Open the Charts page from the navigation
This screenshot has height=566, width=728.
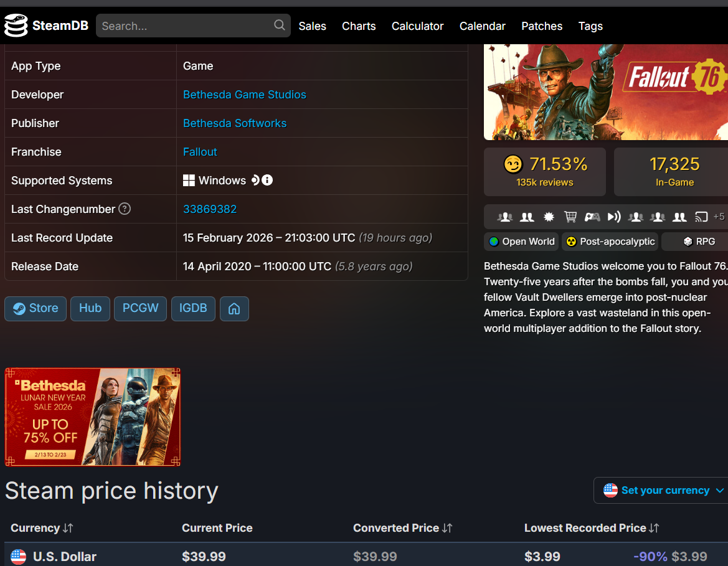tap(359, 26)
